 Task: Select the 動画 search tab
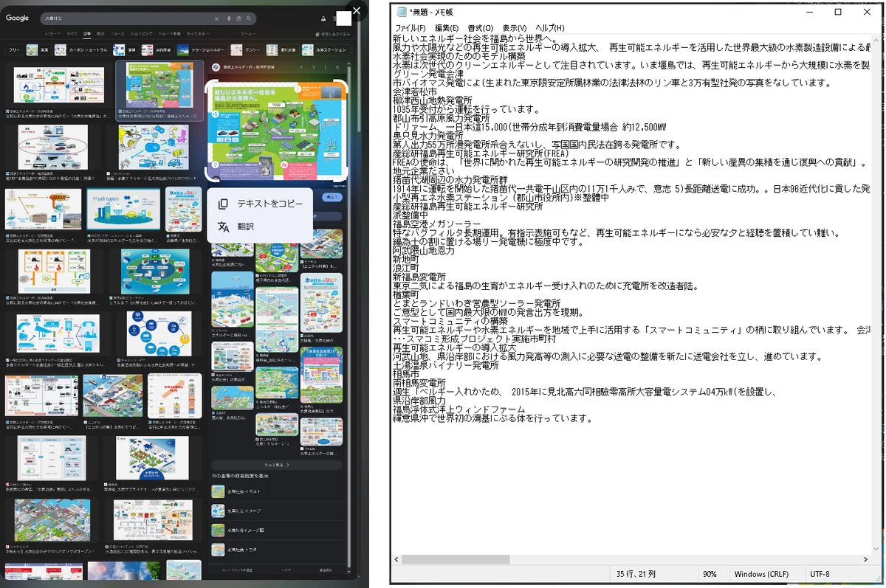pos(100,34)
